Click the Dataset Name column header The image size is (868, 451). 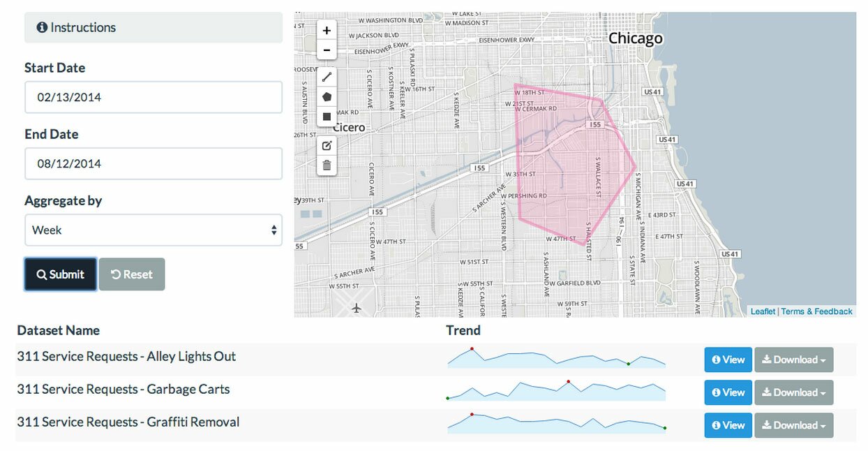coord(59,330)
